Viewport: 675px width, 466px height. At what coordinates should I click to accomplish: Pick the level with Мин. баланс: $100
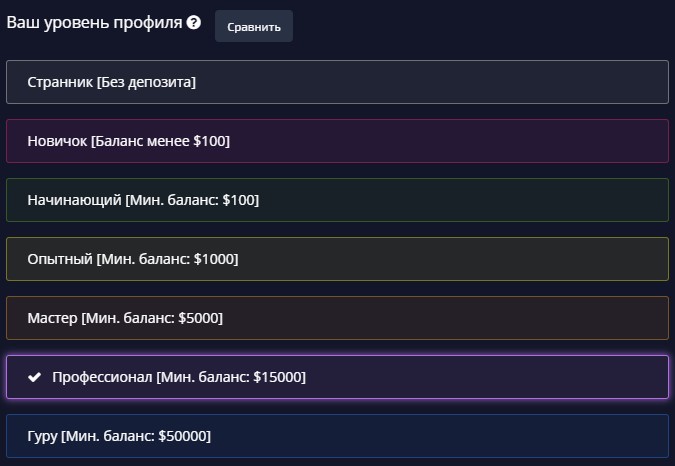(336, 200)
